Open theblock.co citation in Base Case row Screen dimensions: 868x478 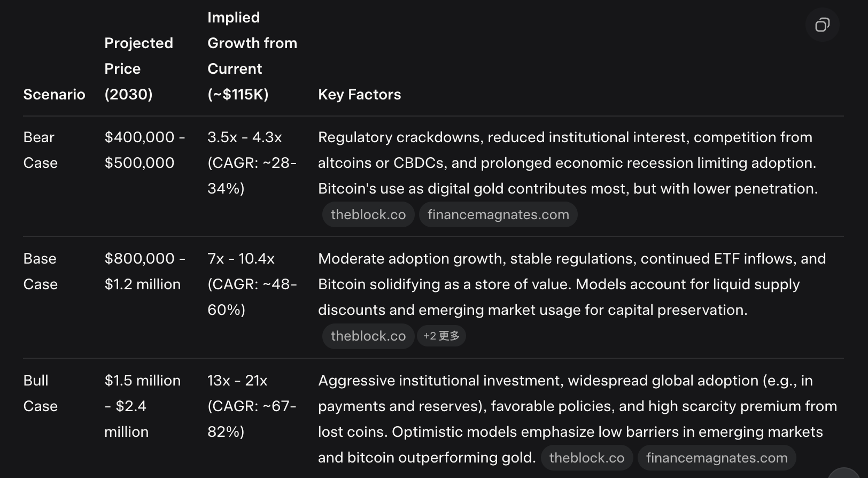[368, 336]
